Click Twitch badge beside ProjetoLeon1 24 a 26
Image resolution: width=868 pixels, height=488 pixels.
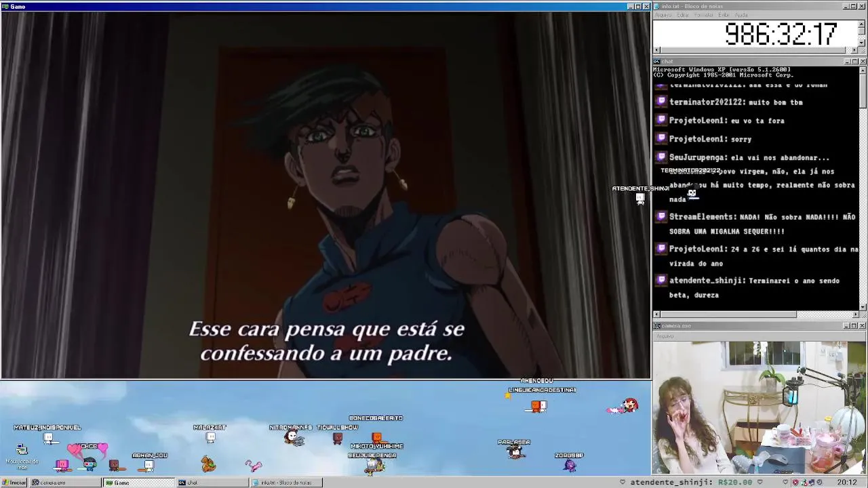click(662, 248)
